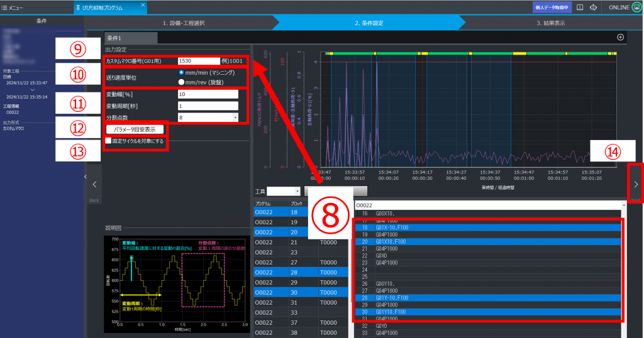
Task: Select table row O0022 block 33
Action: pos(301,313)
